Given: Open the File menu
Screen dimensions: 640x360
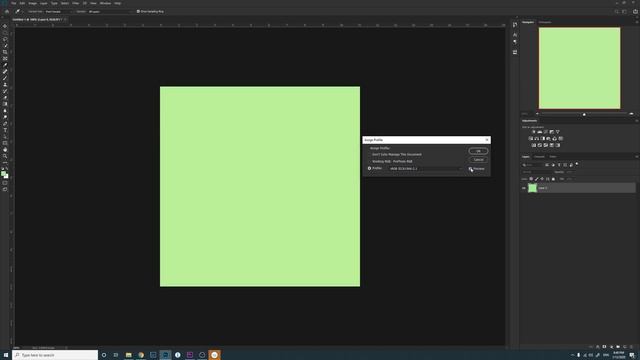Looking at the screenshot, I should tap(14, 3).
